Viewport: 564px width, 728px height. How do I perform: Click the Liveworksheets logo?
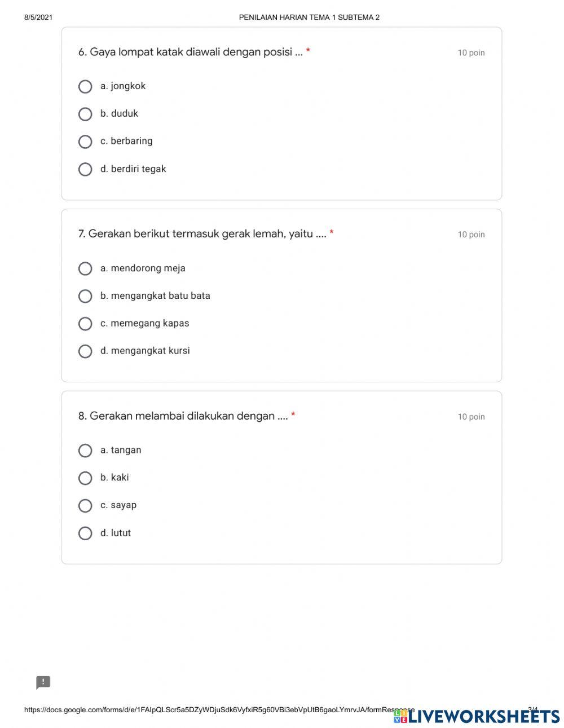(x=477, y=716)
